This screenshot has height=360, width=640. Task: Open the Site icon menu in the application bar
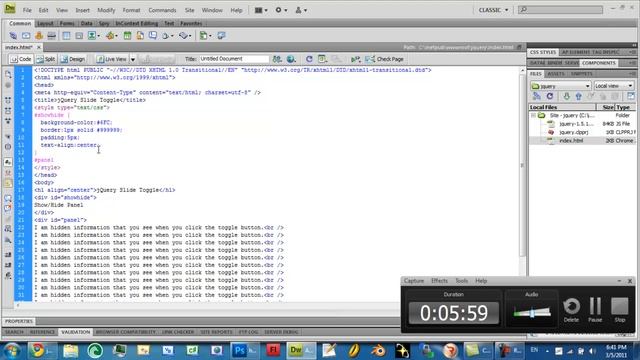click(301, 10)
